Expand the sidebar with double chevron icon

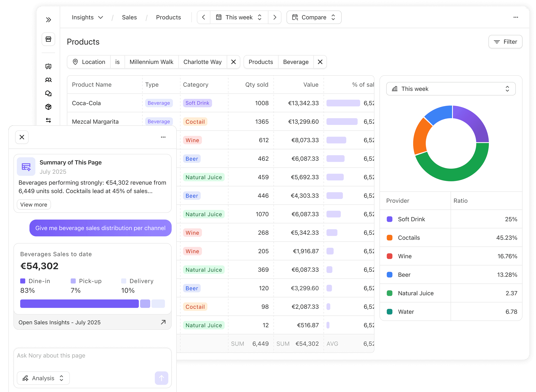[x=48, y=20]
